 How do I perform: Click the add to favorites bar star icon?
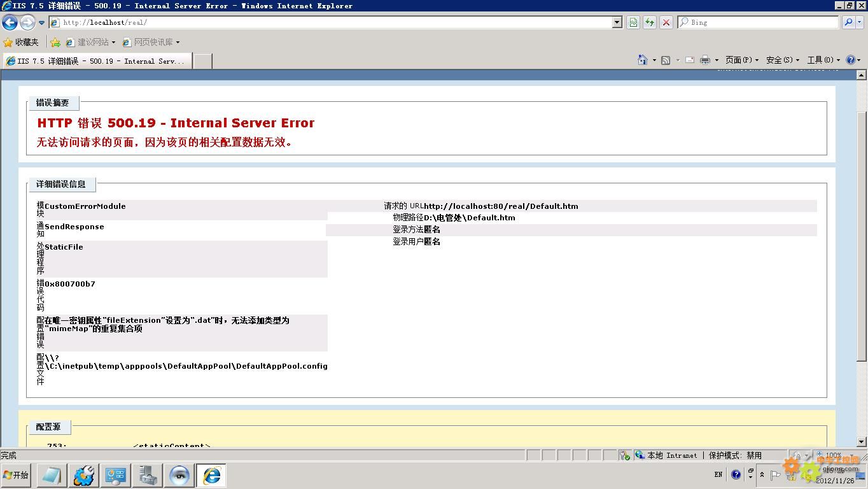[x=55, y=42]
